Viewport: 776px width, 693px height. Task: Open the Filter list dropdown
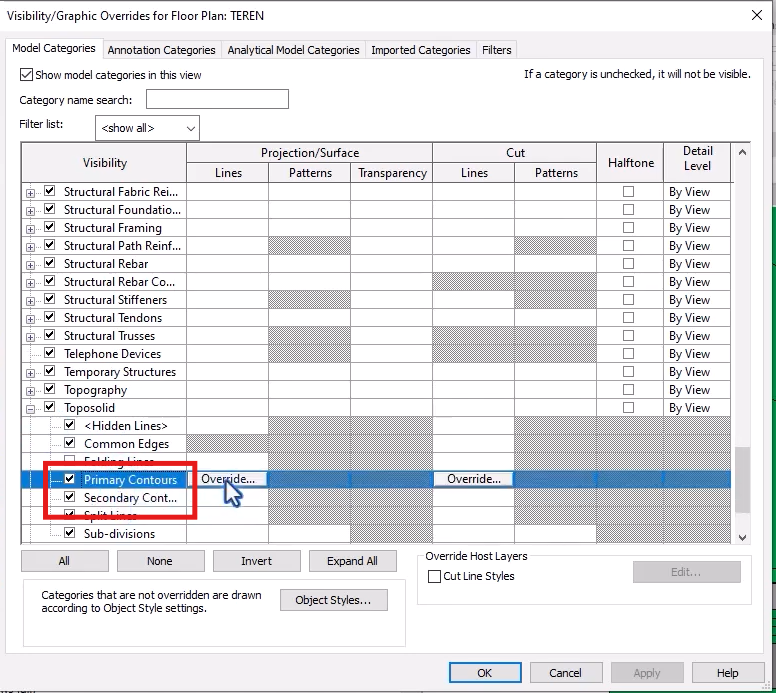pyautogui.click(x=147, y=128)
